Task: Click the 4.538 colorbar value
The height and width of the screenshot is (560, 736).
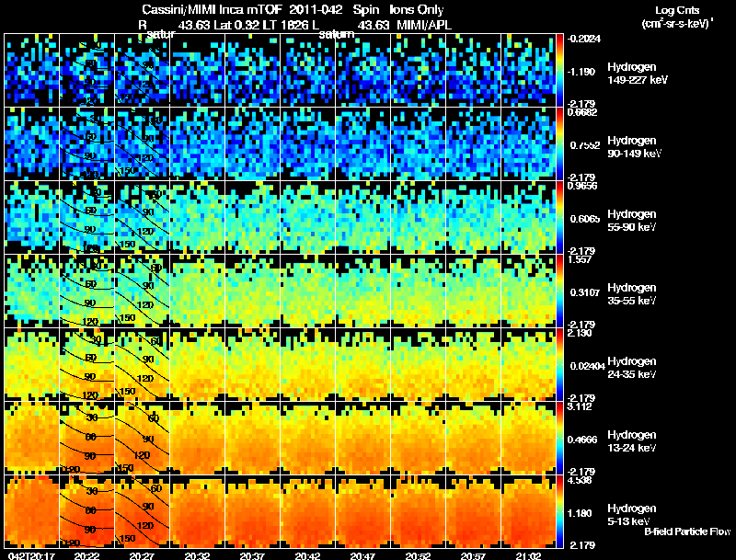Action: (x=580, y=480)
